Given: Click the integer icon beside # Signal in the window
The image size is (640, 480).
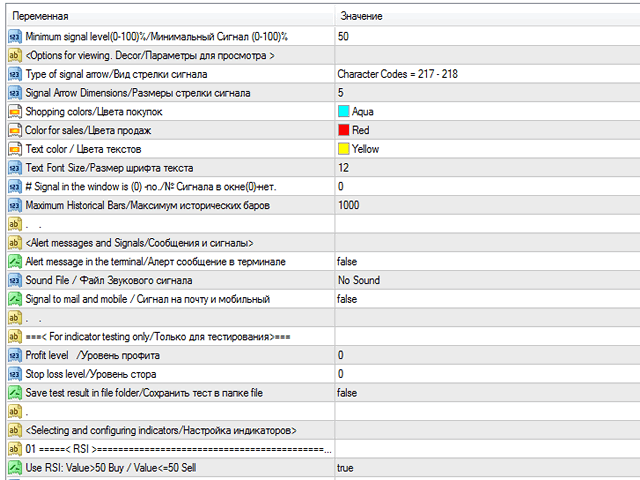Looking at the screenshot, I should (x=15, y=187).
